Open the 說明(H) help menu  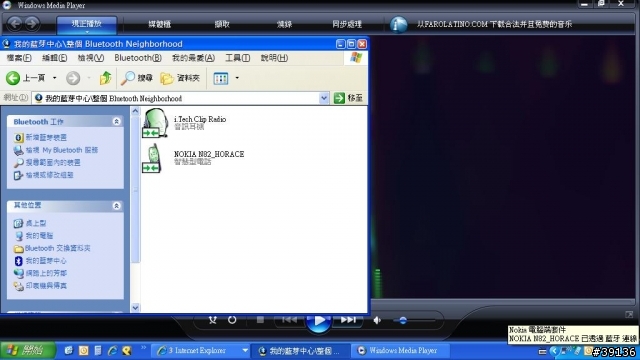(274, 58)
